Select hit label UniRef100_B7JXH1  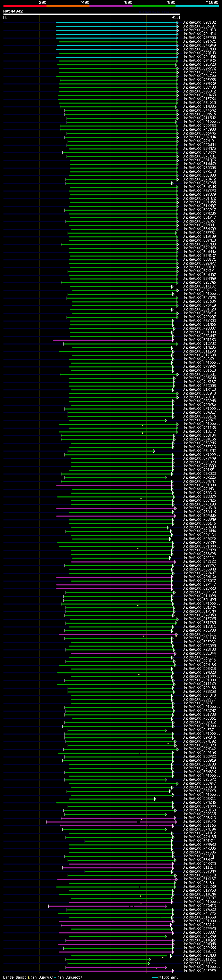(x=199, y=156)
